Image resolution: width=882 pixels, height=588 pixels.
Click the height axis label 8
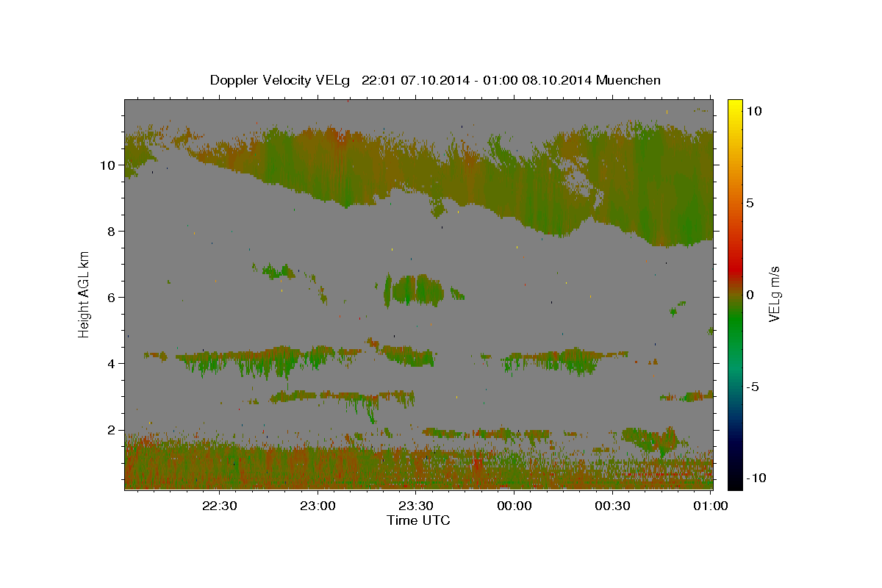click(113, 232)
